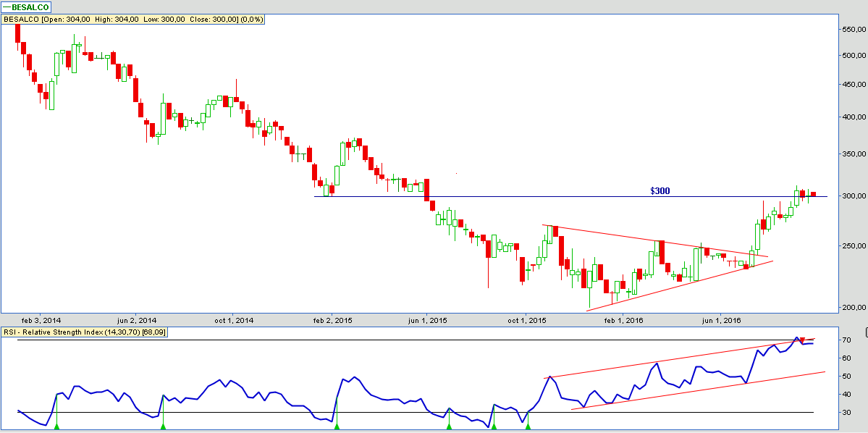Click the 300,00 price axis label
The width and height of the screenshot is (868, 433).
click(854, 196)
